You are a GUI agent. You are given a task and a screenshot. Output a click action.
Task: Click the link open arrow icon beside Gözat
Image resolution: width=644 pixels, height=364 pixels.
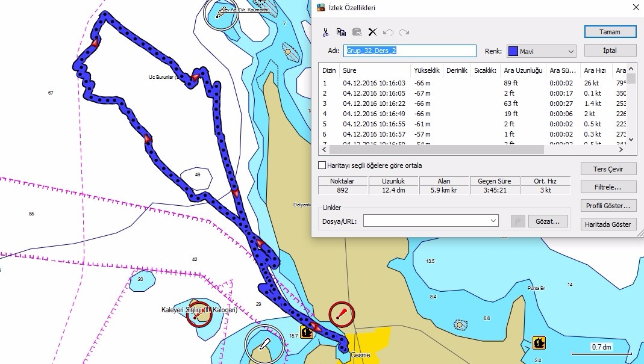(x=518, y=221)
